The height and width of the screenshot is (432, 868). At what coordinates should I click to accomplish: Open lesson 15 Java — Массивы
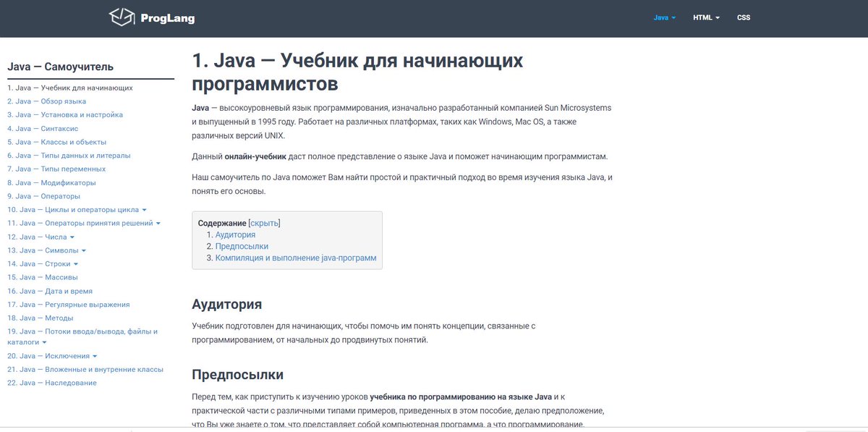click(x=43, y=277)
